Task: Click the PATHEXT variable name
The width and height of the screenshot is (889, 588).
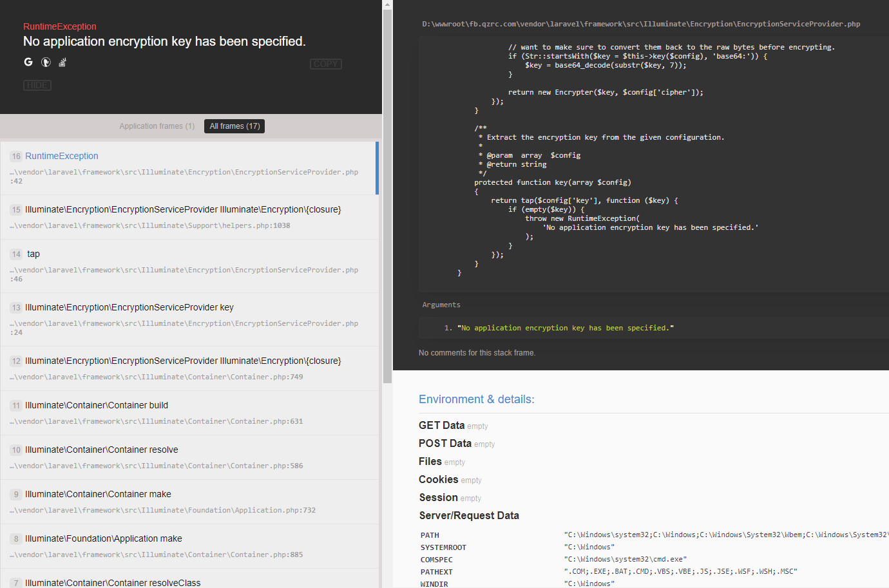Action: (x=437, y=572)
